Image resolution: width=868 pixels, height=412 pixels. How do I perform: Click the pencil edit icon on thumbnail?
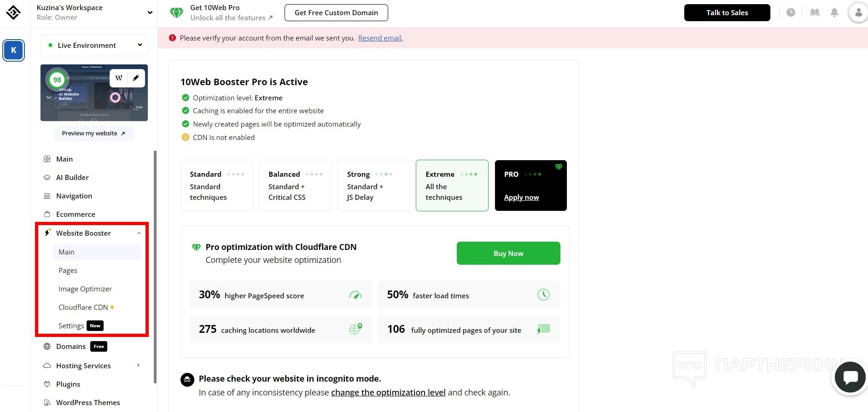136,78
